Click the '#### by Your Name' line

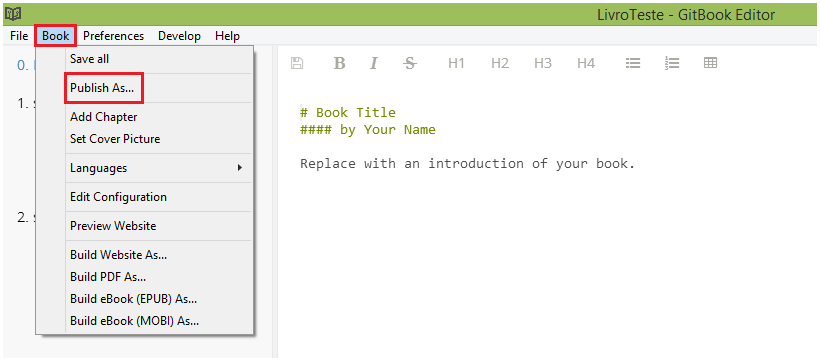coord(368,129)
